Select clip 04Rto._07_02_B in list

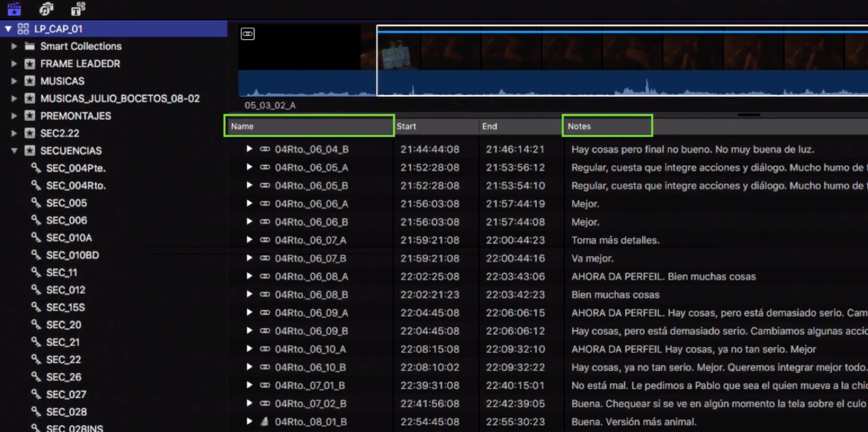click(x=311, y=403)
